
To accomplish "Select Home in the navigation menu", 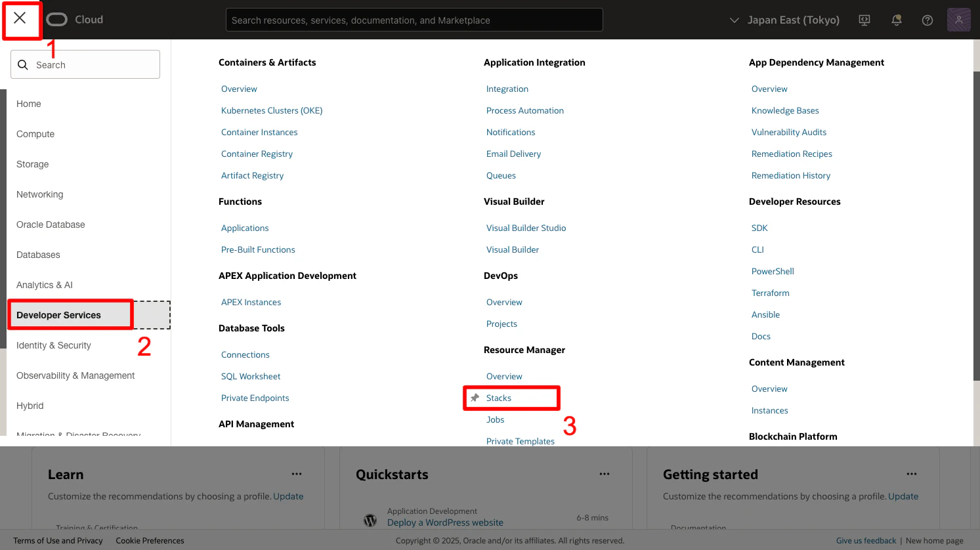I will pyautogui.click(x=29, y=104).
